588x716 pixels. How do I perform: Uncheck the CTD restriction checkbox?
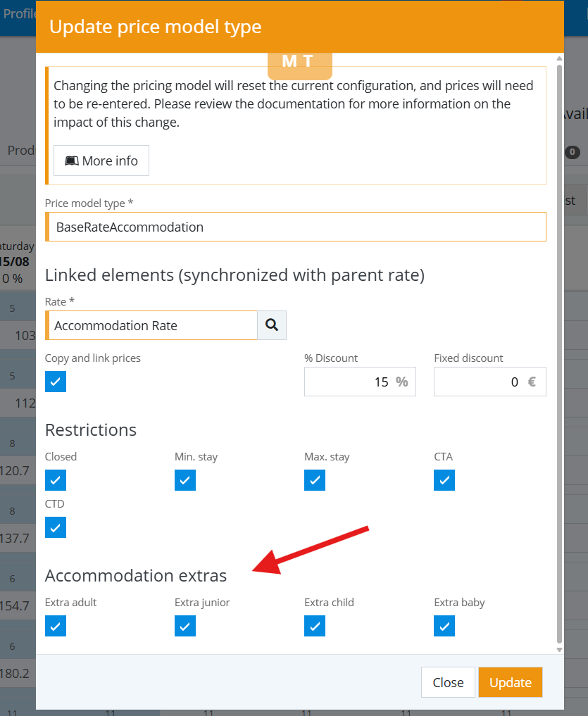[56, 527]
